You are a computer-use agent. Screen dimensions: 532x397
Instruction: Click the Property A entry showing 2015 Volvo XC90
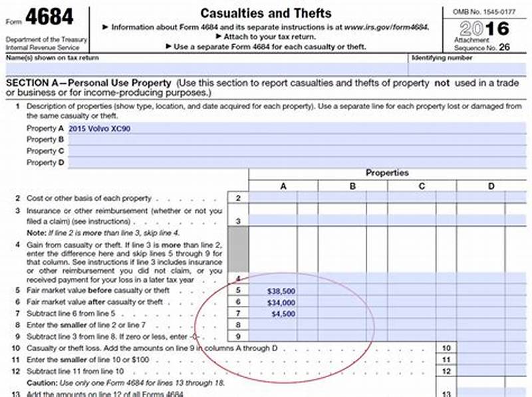point(133,127)
